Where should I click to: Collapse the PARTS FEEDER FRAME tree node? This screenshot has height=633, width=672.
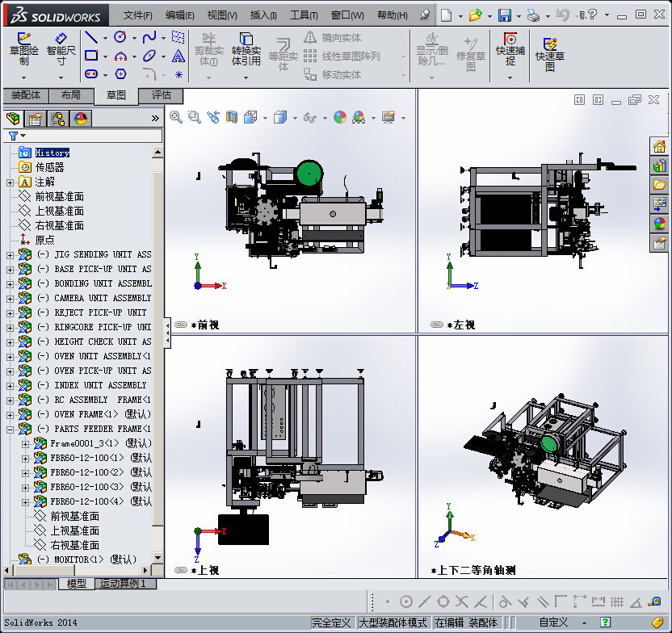[10, 430]
